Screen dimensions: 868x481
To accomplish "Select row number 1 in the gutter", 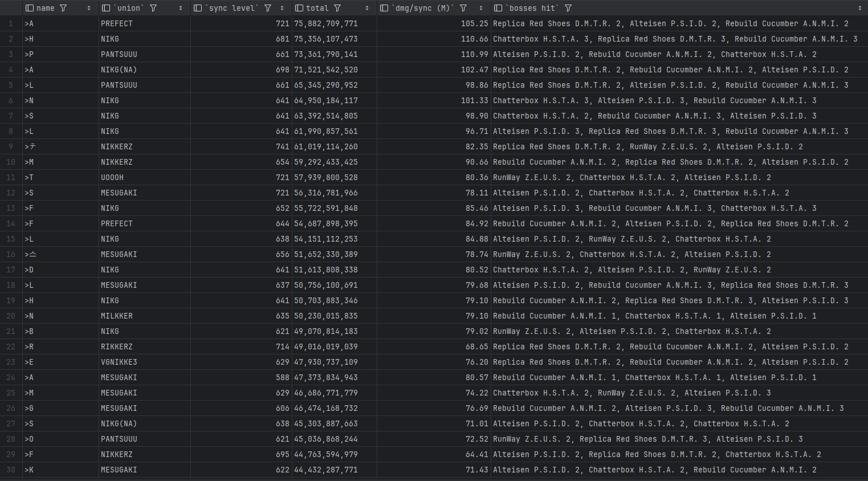I will pos(11,23).
